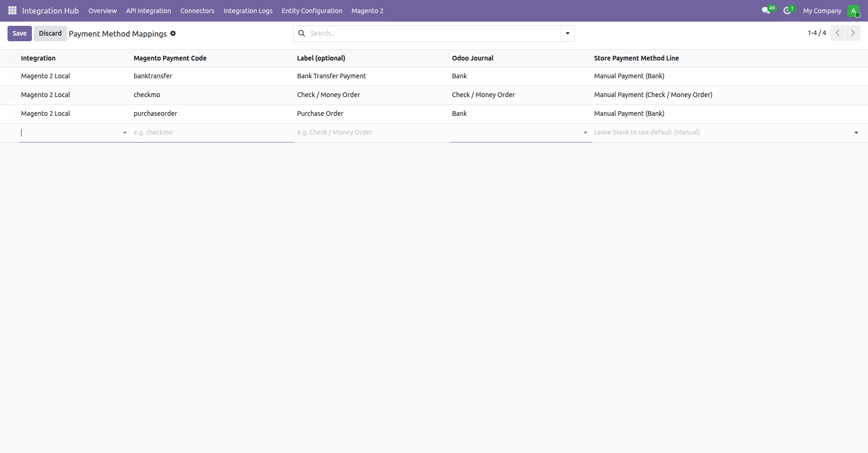This screenshot has height=453, width=868.
Task: Click the Integration Hub app title
Action: pos(50,11)
